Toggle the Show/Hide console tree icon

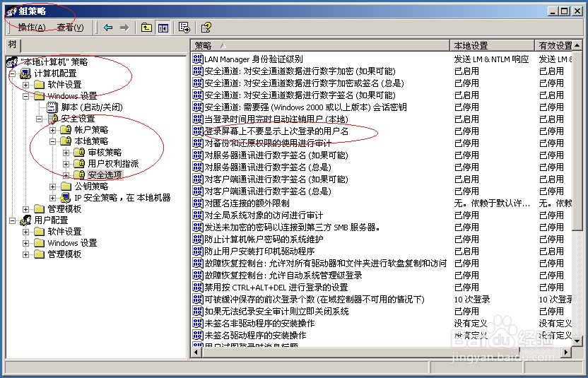click(x=163, y=28)
